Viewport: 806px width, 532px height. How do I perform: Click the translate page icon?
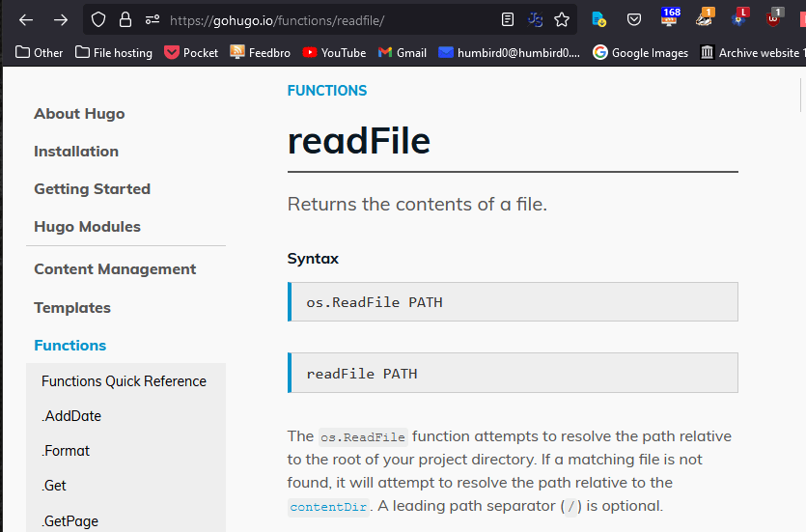click(535, 19)
